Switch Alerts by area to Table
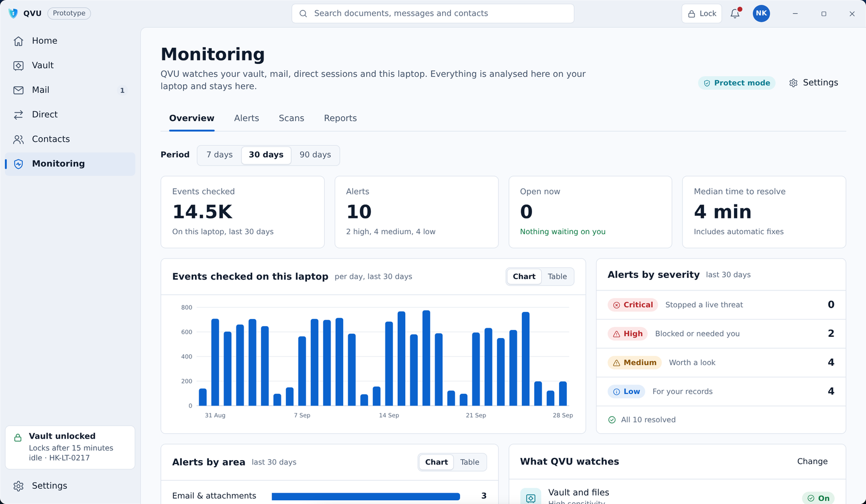The height and width of the screenshot is (504, 866). click(x=470, y=462)
